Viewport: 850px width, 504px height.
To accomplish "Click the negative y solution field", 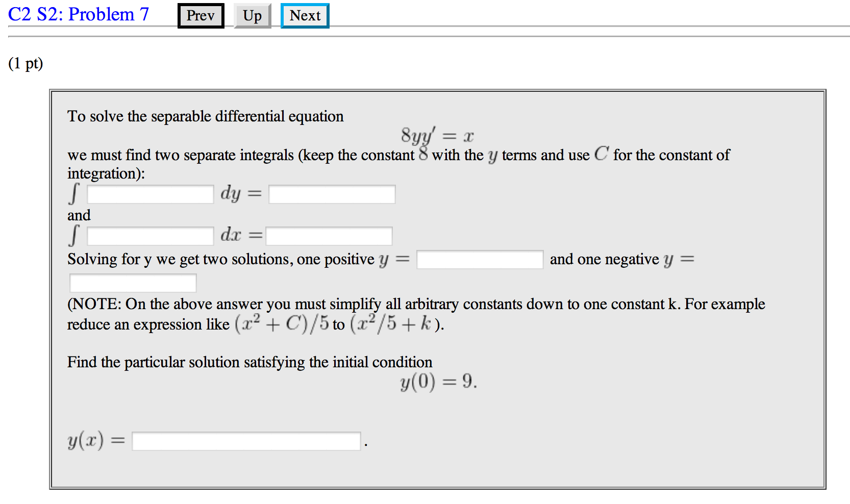I will [133, 283].
